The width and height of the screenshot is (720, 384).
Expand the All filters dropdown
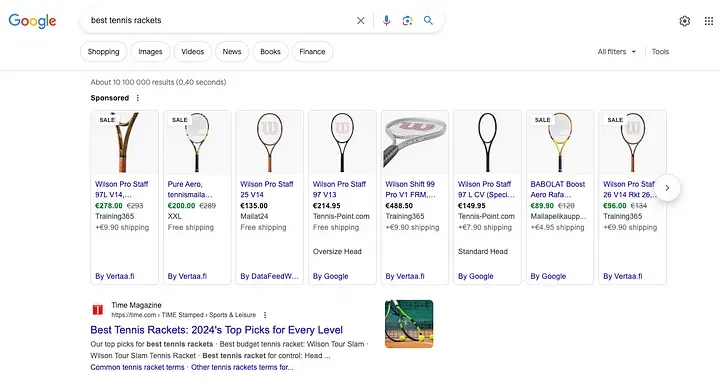click(x=617, y=51)
